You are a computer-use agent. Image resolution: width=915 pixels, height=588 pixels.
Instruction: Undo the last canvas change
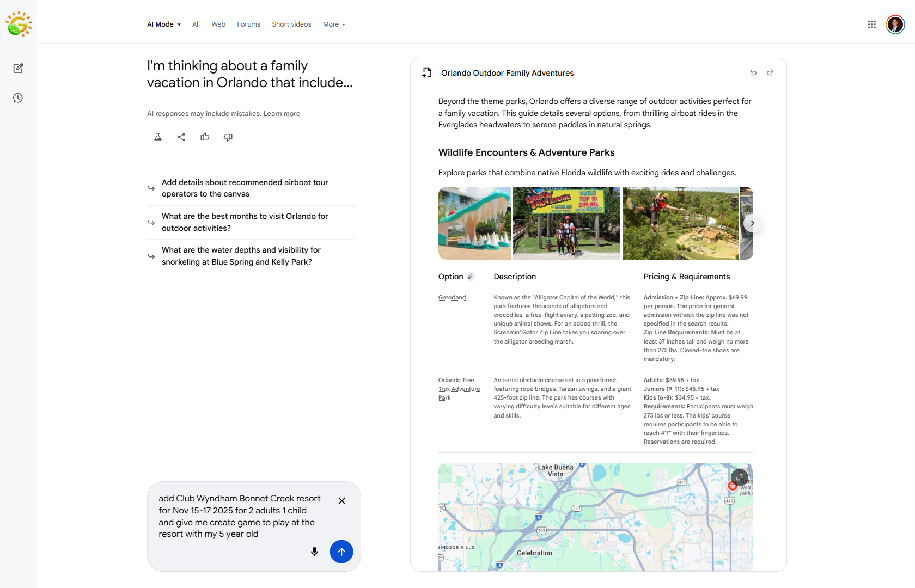(753, 72)
